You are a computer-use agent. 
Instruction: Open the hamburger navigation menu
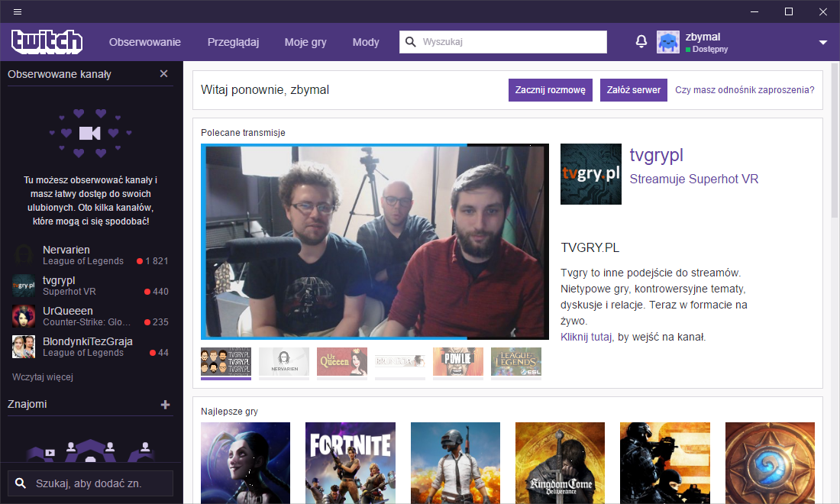coord(17,11)
